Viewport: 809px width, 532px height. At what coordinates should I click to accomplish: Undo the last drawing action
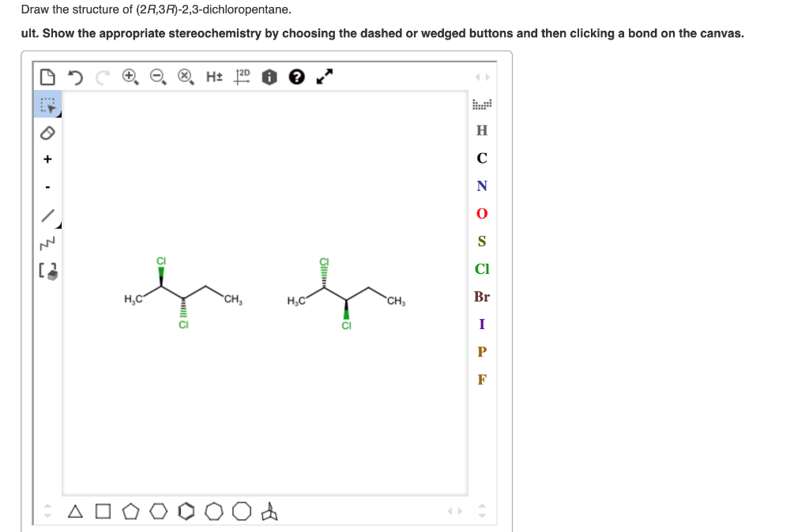(x=75, y=77)
